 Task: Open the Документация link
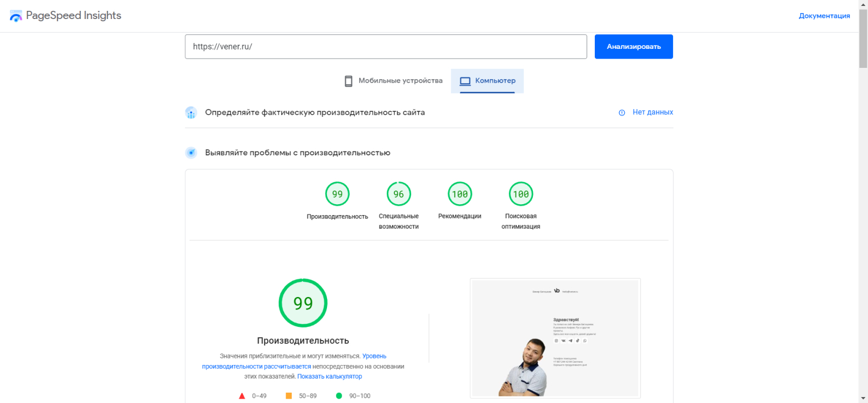pos(824,16)
